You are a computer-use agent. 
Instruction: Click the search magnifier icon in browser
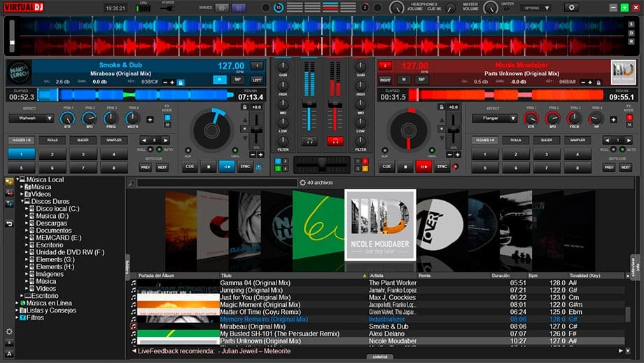point(131,183)
